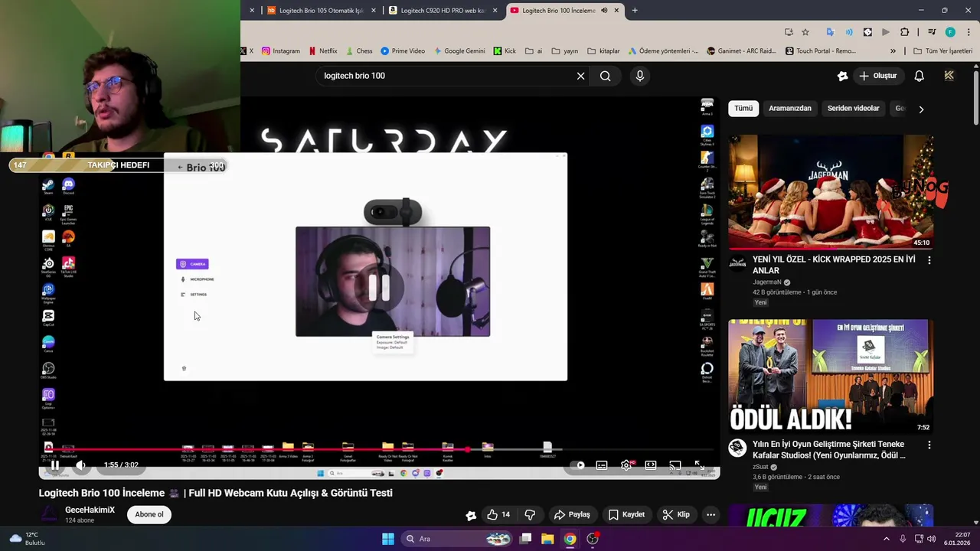
Task: Open Kick Wrapped 2025 video thumbnail
Action: click(x=831, y=193)
